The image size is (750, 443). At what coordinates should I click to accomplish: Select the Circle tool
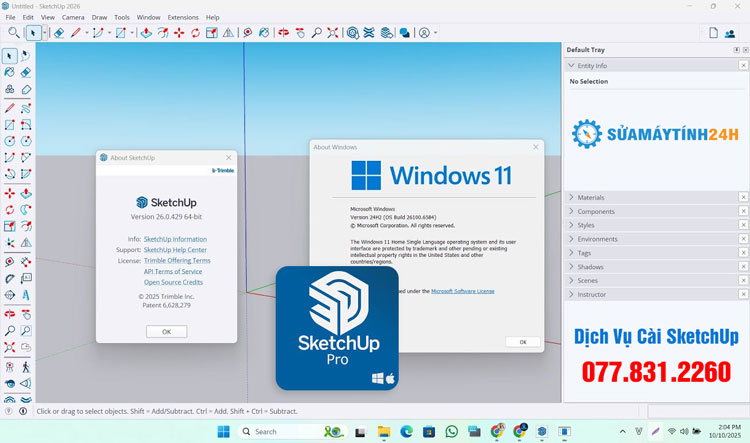click(x=10, y=141)
